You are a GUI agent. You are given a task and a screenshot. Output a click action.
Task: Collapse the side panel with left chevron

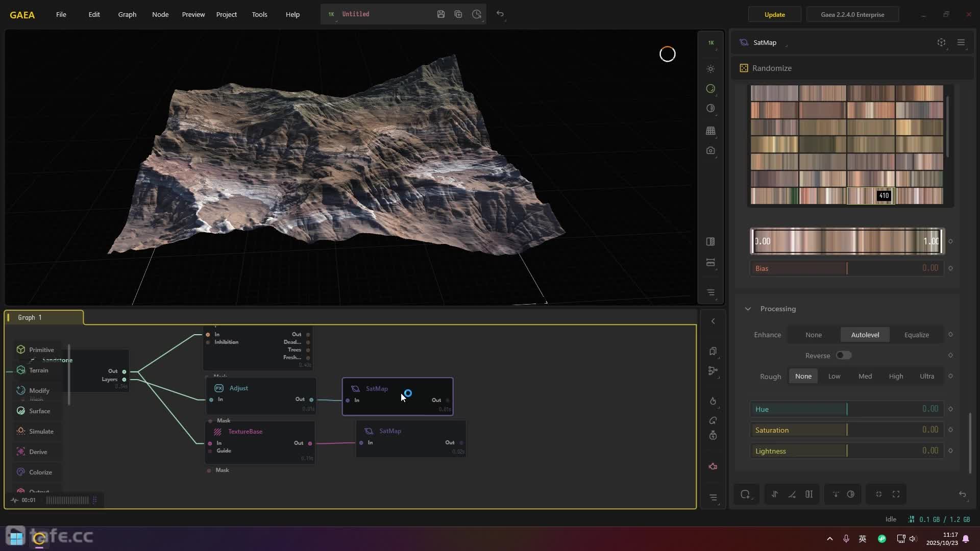(713, 321)
